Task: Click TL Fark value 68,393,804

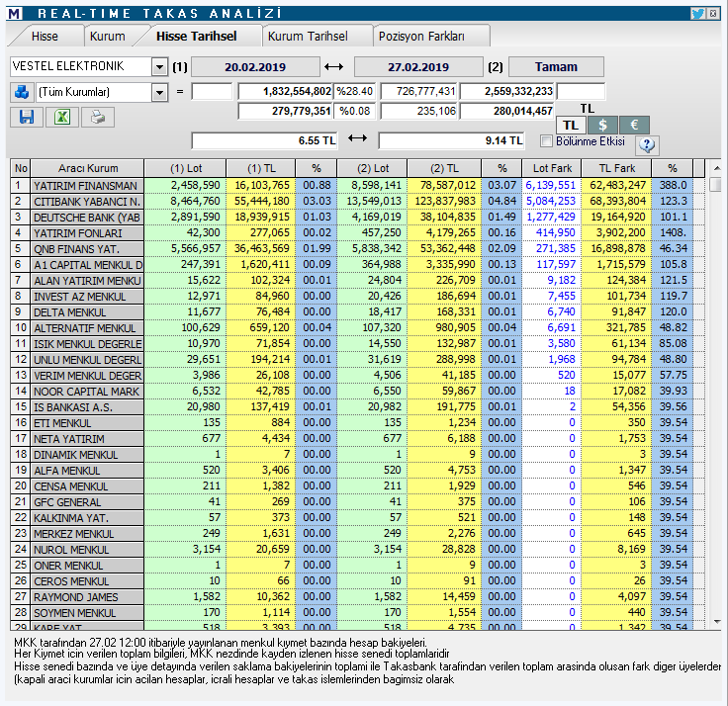Action: tap(617, 201)
